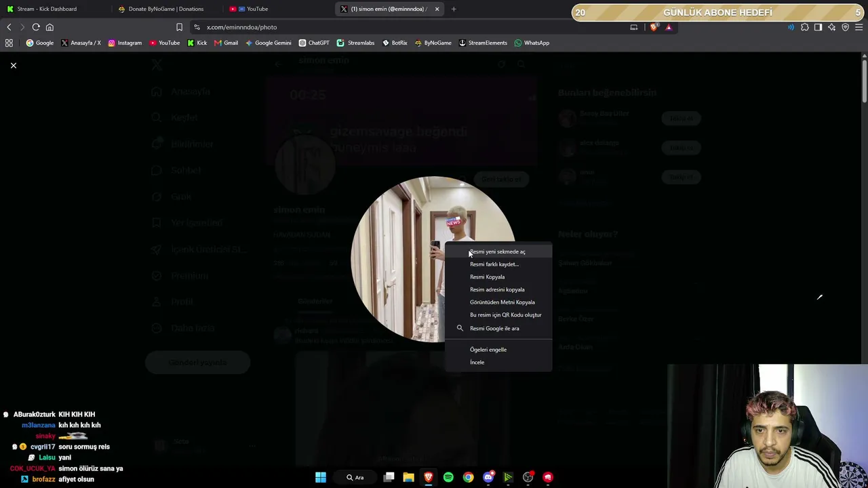The height and width of the screenshot is (488, 868).
Task: Switch to the Donate ByNoGame tab
Action: point(166,9)
